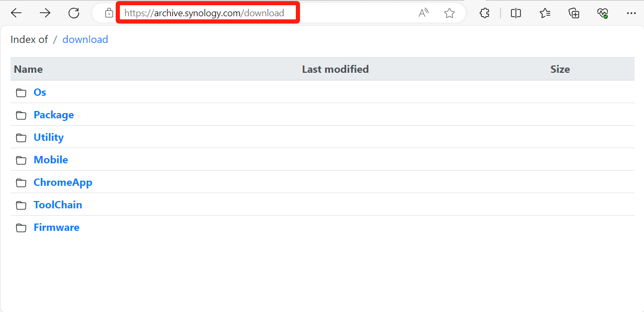Screen dimensions: 644x312
Task: Activate the Read aloud icon
Action: (x=424, y=13)
